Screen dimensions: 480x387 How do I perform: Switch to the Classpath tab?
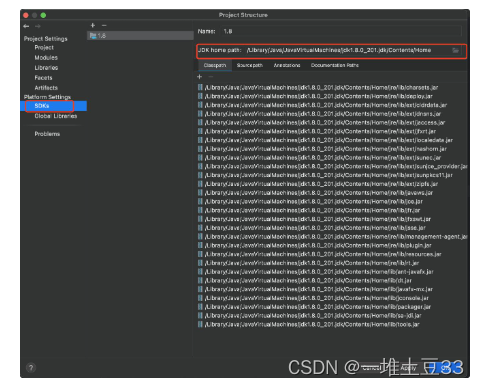click(215, 65)
